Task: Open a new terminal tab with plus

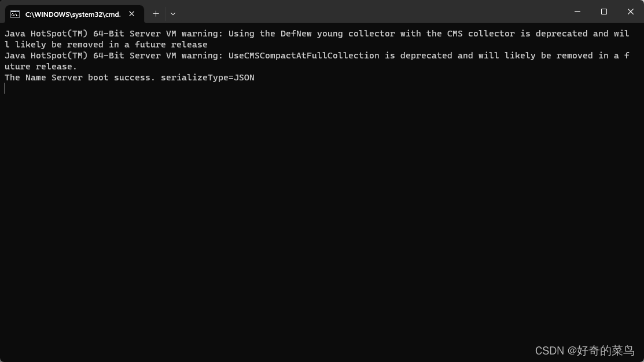Action: click(x=156, y=14)
